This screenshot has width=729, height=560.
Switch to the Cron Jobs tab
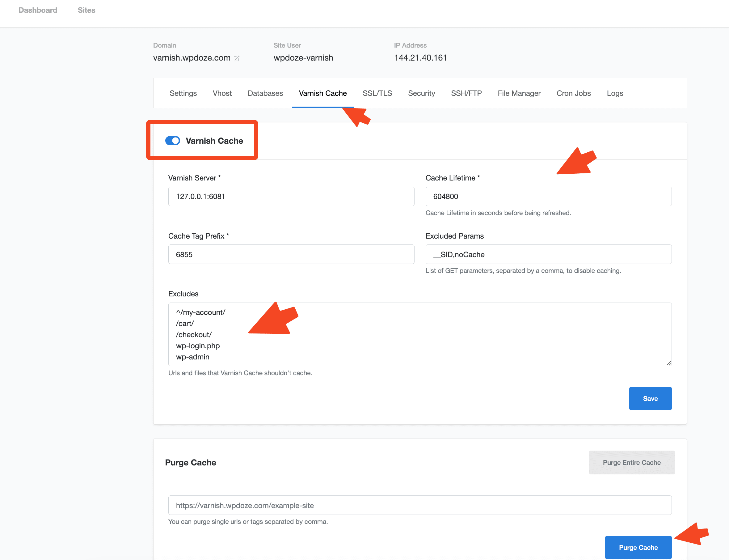(573, 93)
